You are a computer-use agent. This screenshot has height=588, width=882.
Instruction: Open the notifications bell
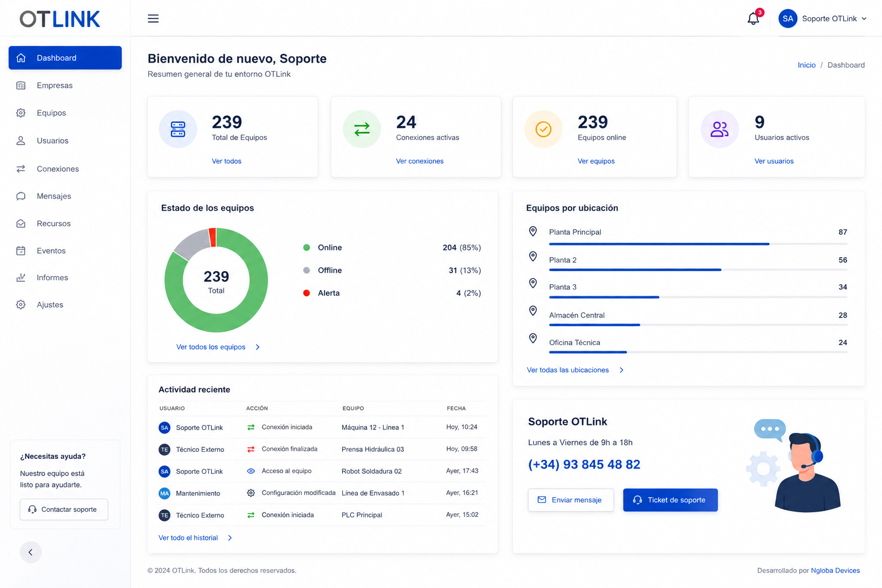tap(753, 19)
